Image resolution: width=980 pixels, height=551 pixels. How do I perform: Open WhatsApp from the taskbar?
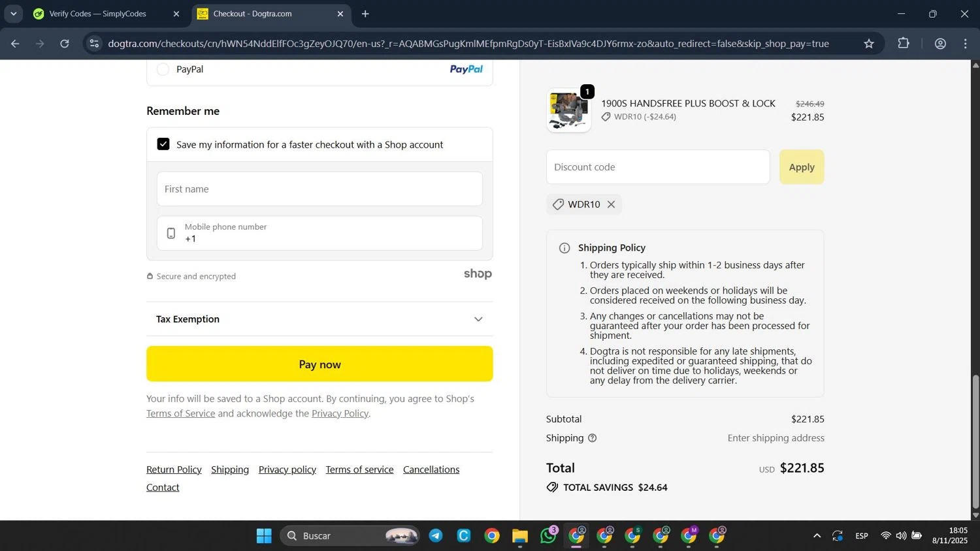548,536
